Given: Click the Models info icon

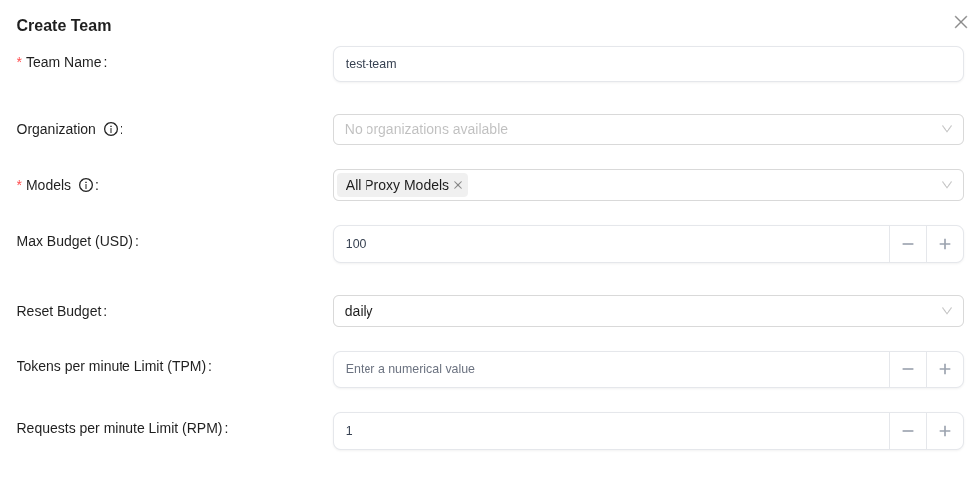Looking at the screenshot, I should coord(86,185).
